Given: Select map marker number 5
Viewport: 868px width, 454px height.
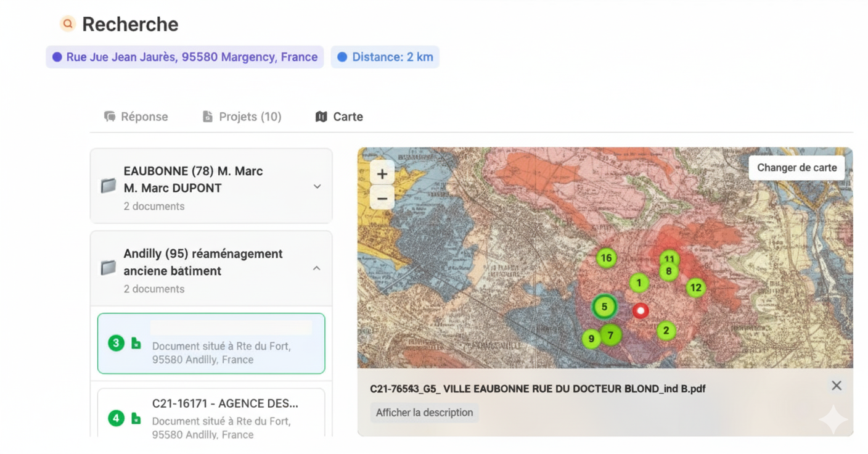Looking at the screenshot, I should point(604,307).
